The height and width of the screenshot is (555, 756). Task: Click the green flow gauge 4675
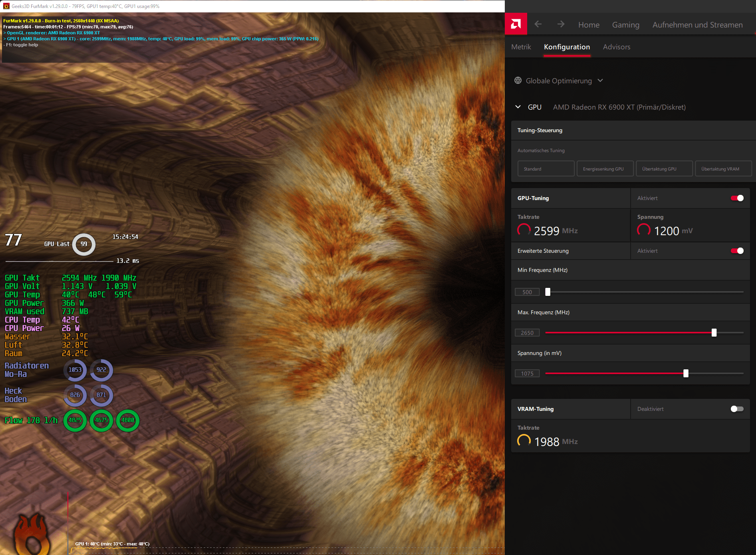coord(101,420)
